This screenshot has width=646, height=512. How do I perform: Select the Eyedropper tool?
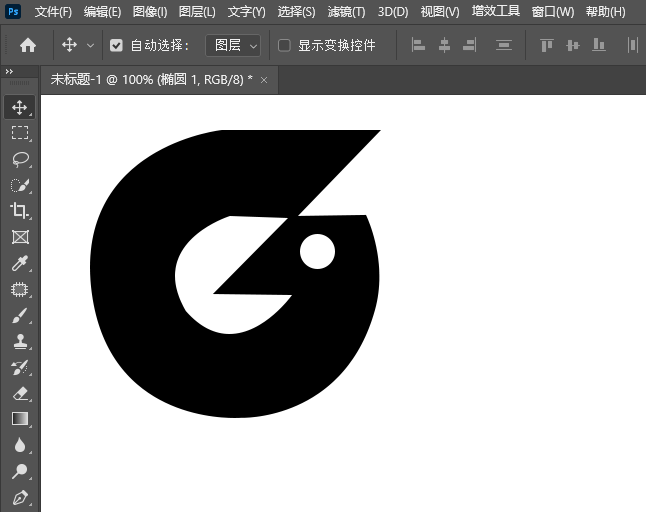19,263
